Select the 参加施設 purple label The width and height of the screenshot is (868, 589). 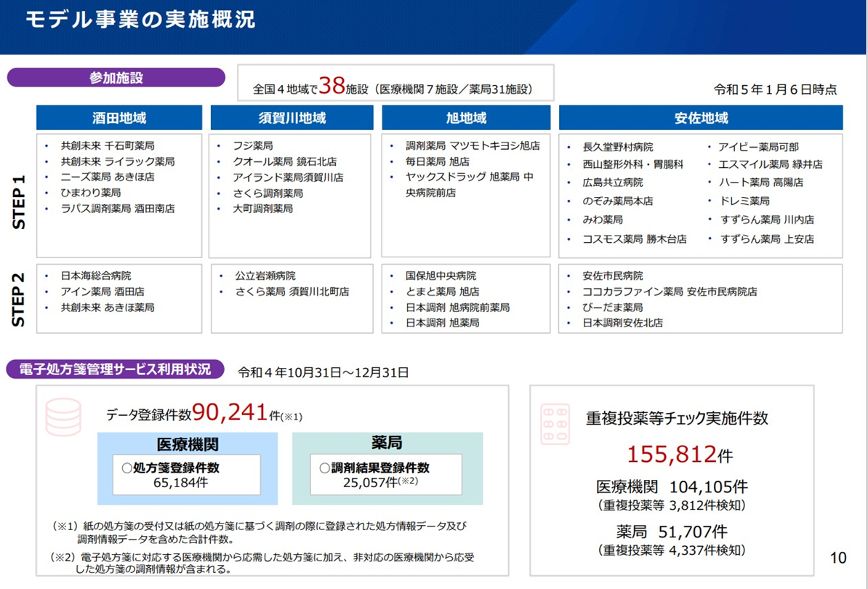coord(116,78)
